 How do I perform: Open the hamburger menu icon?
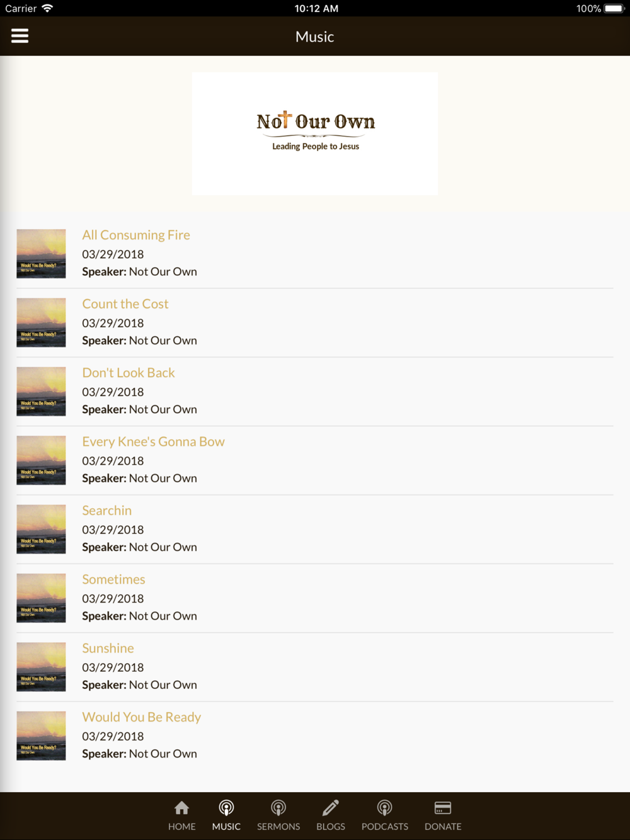coord(20,36)
